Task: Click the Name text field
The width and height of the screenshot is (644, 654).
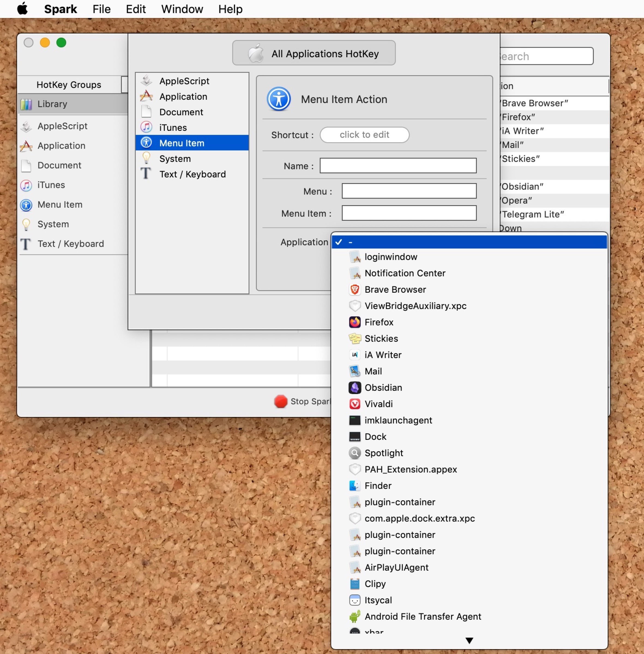Action: click(398, 166)
